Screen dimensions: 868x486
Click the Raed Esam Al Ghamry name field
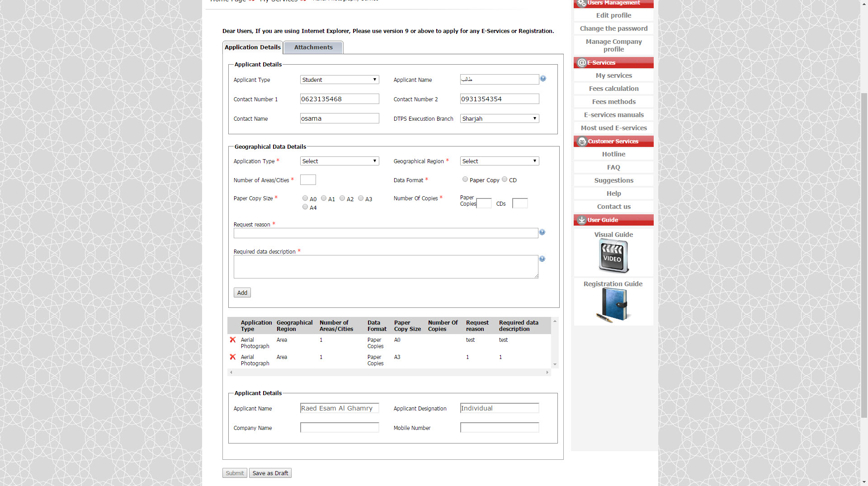click(x=340, y=408)
